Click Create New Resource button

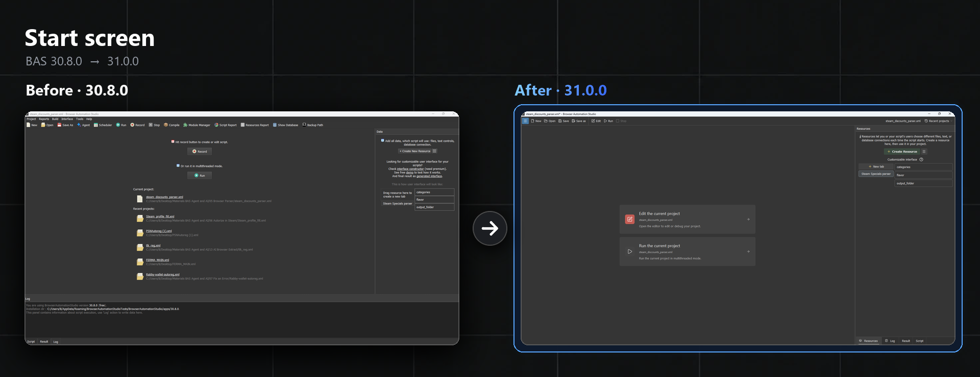pos(415,151)
